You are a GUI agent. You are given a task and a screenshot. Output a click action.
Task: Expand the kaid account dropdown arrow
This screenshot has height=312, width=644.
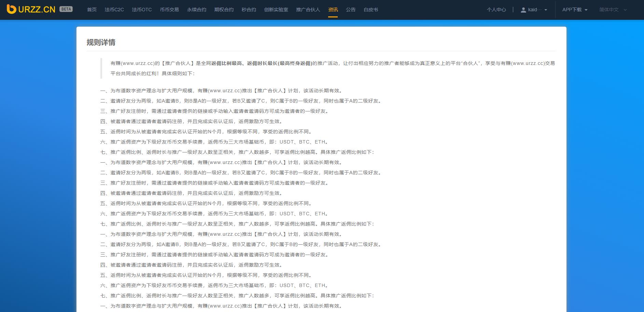tap(546, 10)
